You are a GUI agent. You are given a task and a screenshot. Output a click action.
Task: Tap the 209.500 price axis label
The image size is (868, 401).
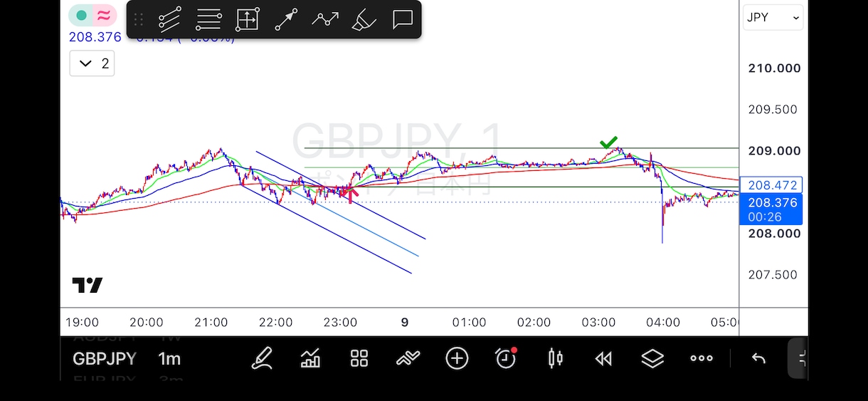coord(773,110)
